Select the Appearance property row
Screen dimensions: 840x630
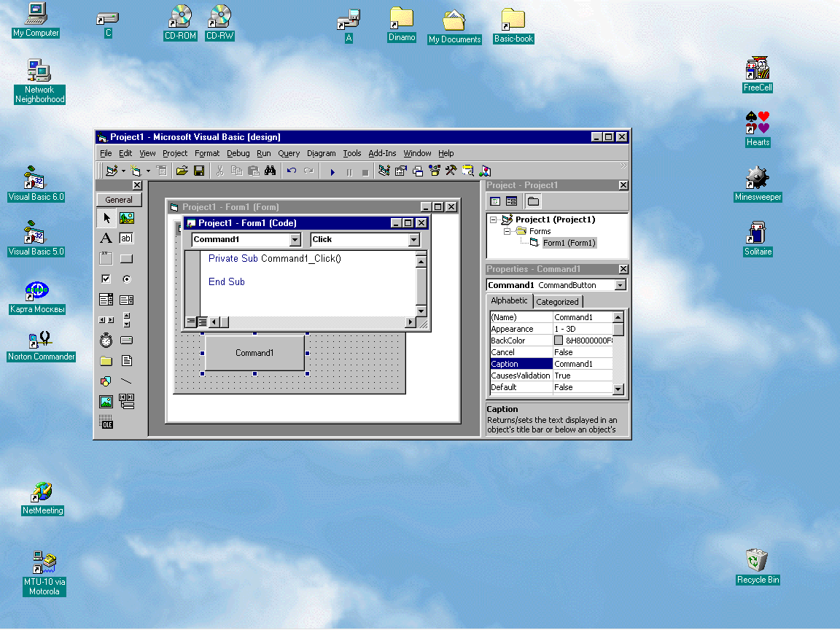[x=551, y=329]
